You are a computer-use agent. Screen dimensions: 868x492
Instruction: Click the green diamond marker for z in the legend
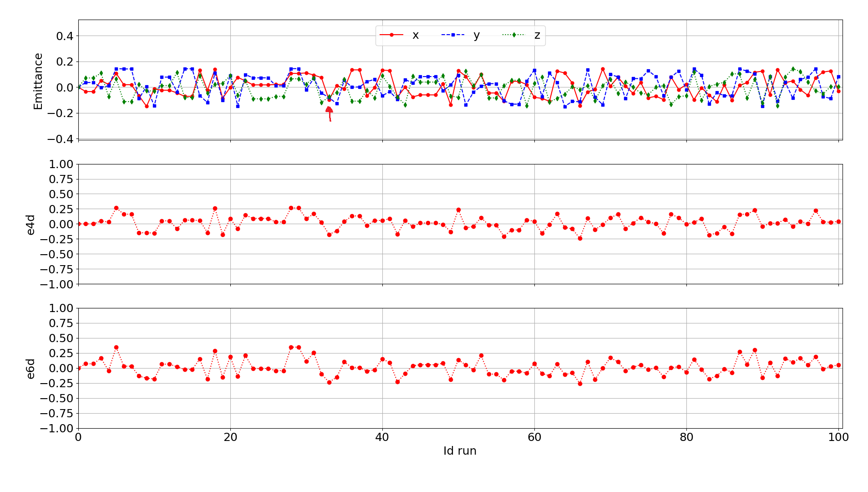(x=514, y=35)
